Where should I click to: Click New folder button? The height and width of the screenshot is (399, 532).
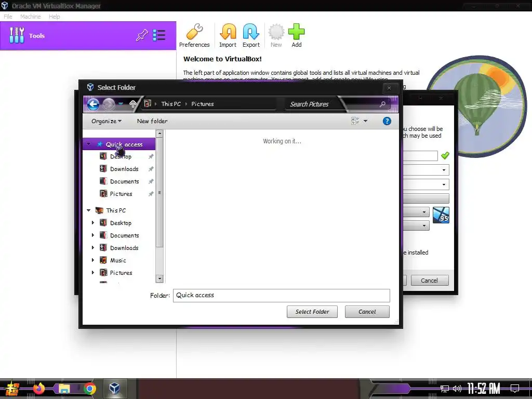152,121
